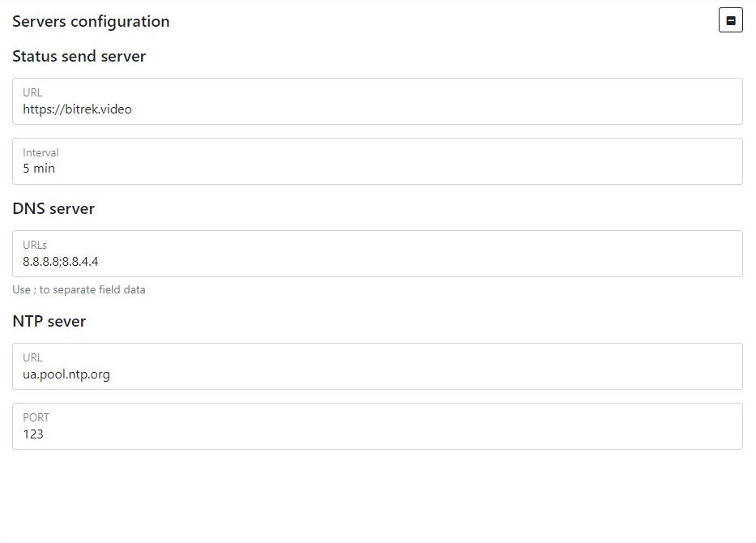Screen dimensions: 756x543
Task: Click the 'Use ; to separate field data' hint
Action: click(79, 289)
